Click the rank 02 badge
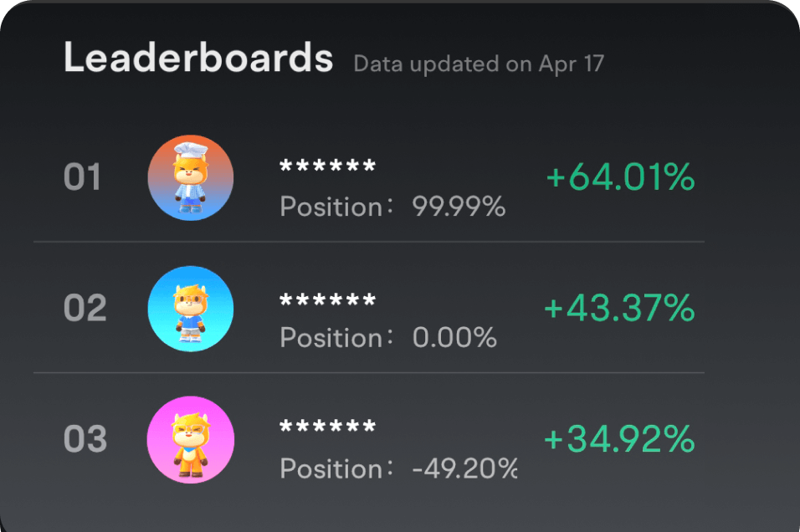 click(x=83, y=309)
